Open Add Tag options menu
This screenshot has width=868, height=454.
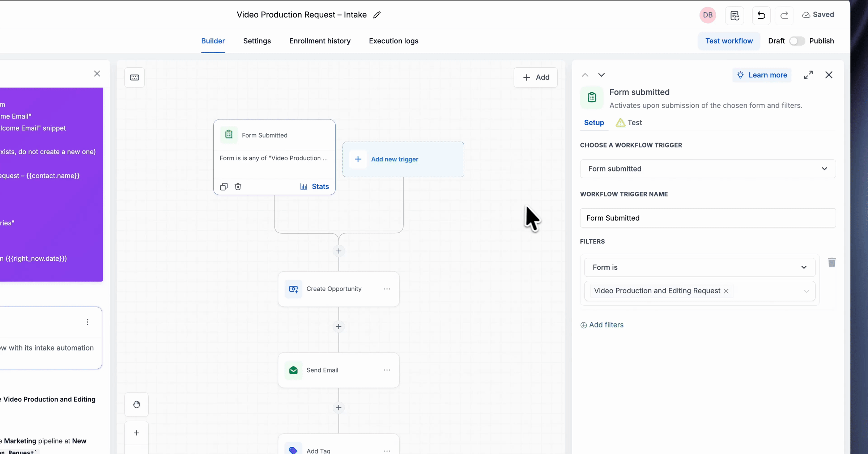[x=387, y=451]
